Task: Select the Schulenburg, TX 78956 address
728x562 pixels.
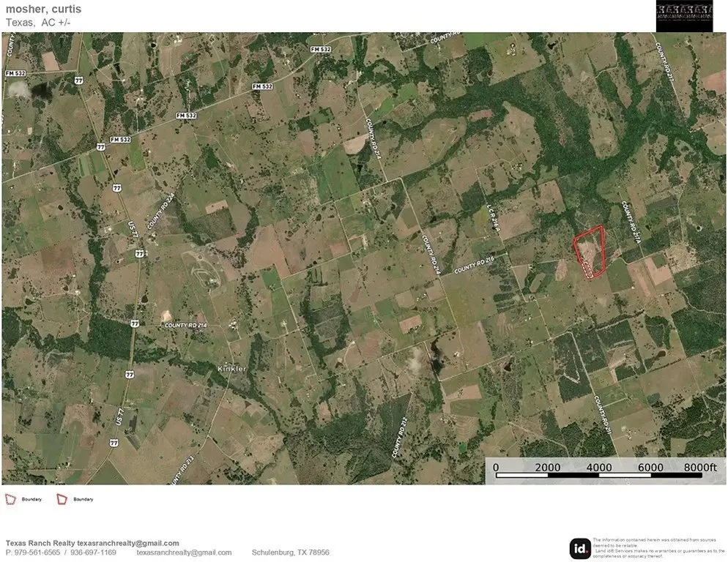Action: 290,552
